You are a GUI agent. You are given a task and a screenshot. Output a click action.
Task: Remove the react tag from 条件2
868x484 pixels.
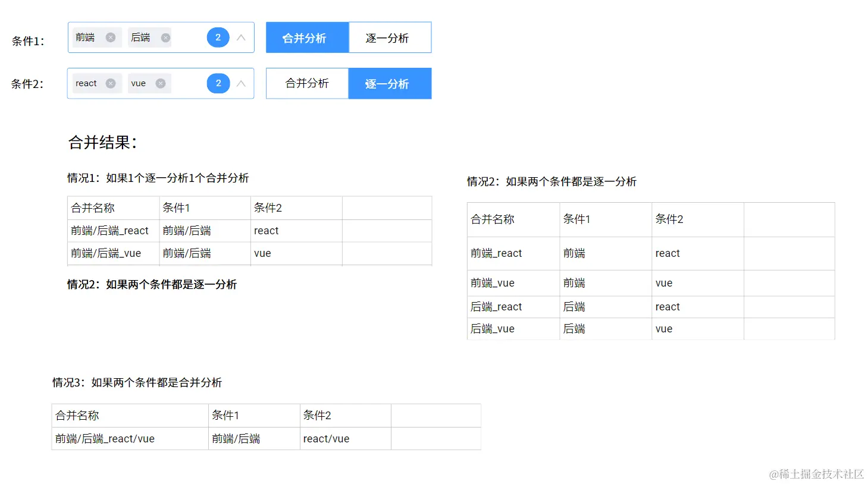coord(111,83)
